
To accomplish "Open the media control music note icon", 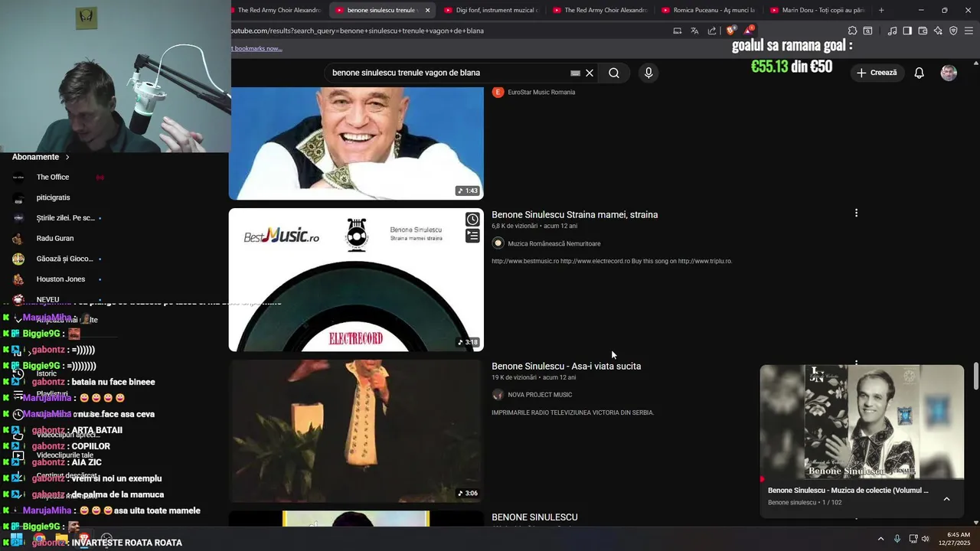I will 892,31.
